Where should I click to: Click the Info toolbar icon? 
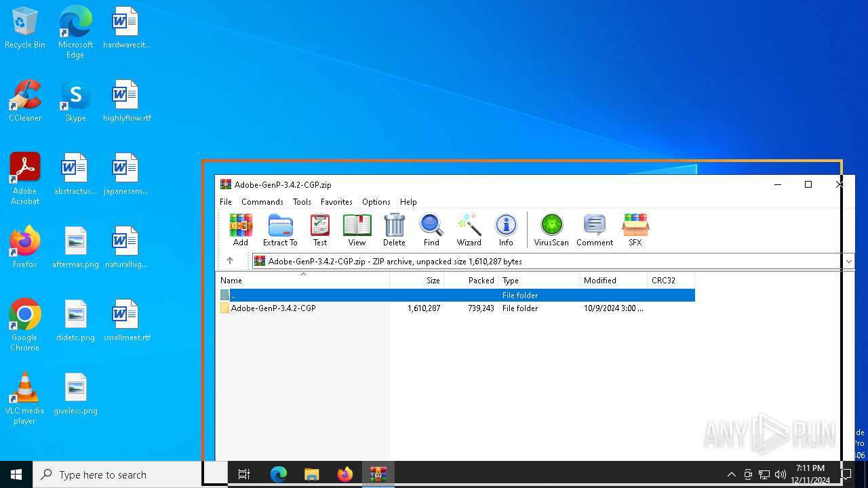pos(506,230)
